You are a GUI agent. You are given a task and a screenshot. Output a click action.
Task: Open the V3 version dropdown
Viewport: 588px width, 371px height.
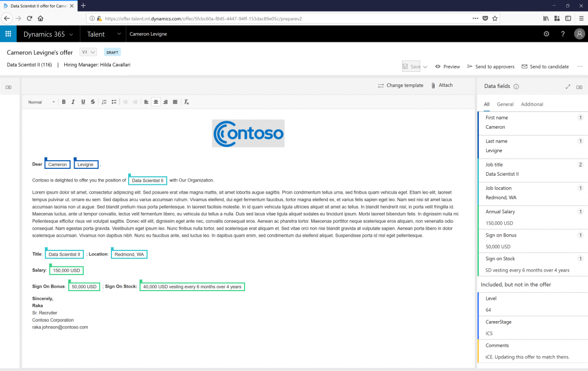88,52
